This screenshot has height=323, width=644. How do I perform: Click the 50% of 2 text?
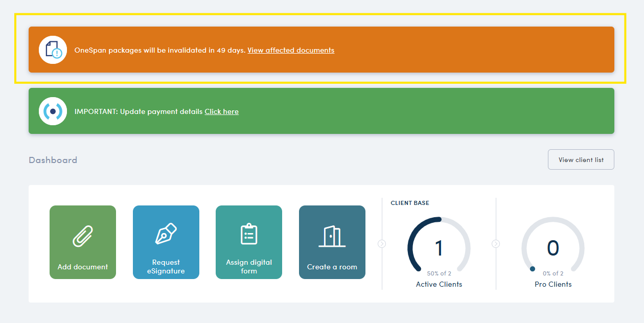pos(439,273)
